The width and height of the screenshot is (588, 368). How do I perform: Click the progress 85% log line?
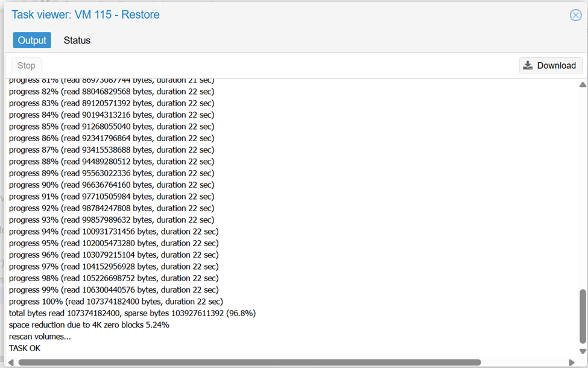click(112, 127)
